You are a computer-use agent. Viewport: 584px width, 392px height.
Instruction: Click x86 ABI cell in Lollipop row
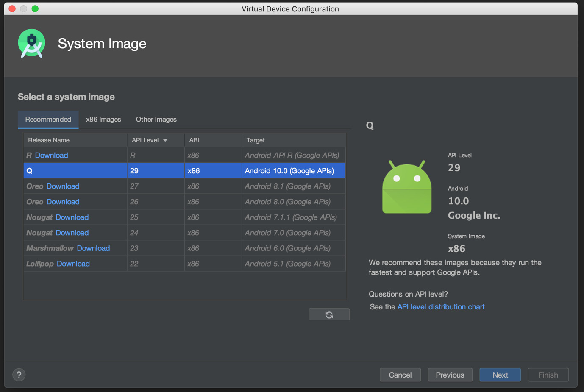(213, 264)
